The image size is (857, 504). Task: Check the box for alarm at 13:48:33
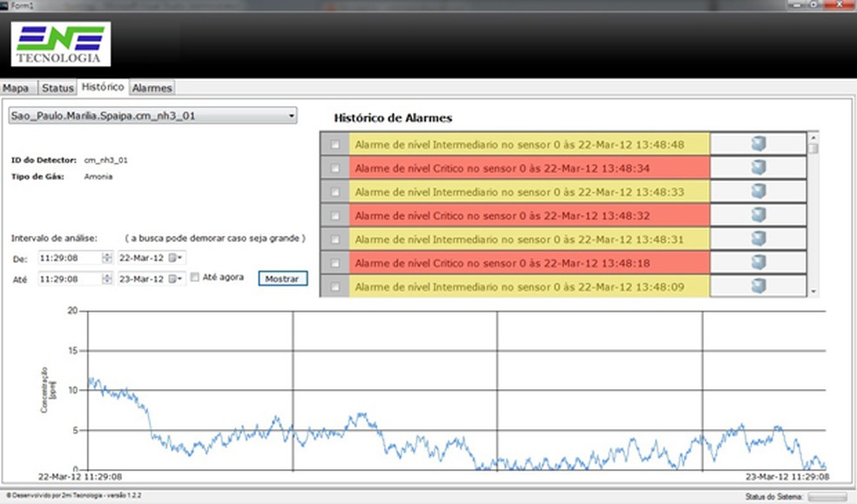pos(335,192)
